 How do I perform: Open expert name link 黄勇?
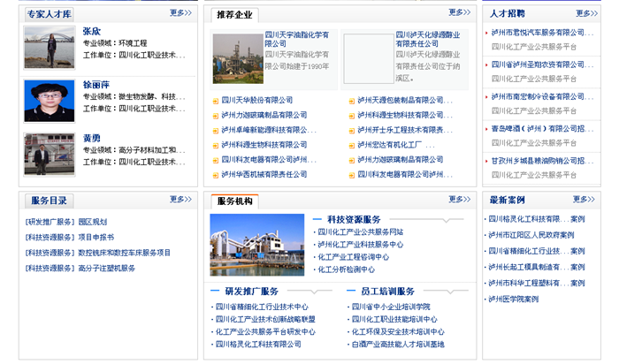click(x=92, y=139)
